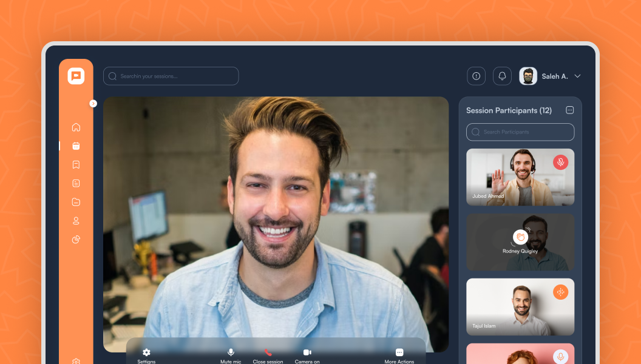Select Tajul Islam's video thumbnail
Screen dimensions: 641x364
point(520,307)
